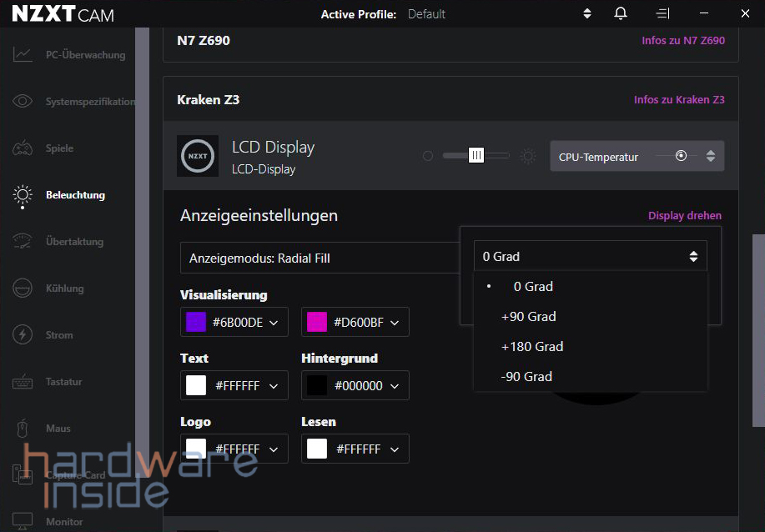This screenshot has width=765, height=532.
Task: Open the Tastatur keyboard icon
Action: pyautogui.click(x=23, y=382)
